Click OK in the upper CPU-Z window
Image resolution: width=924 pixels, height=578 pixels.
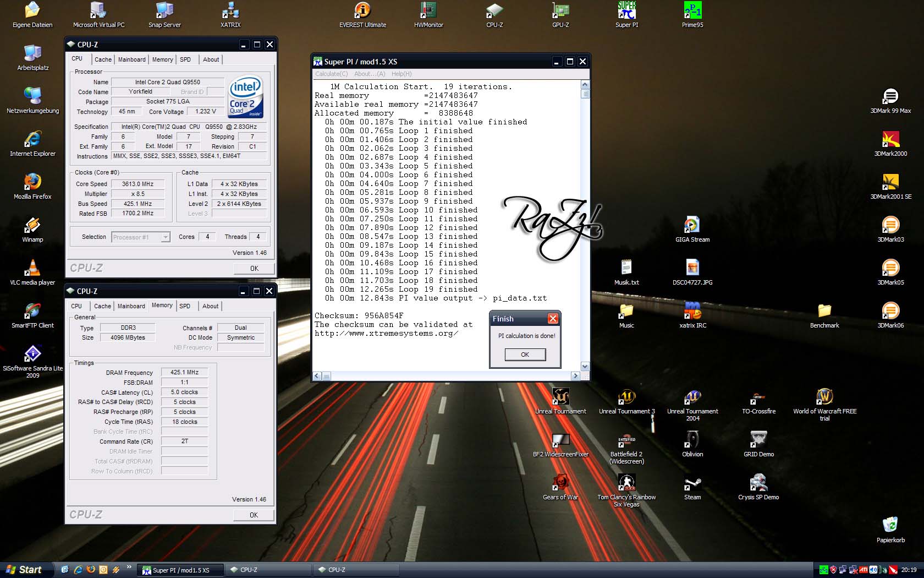pyautogui.click(x=254, y=268)
